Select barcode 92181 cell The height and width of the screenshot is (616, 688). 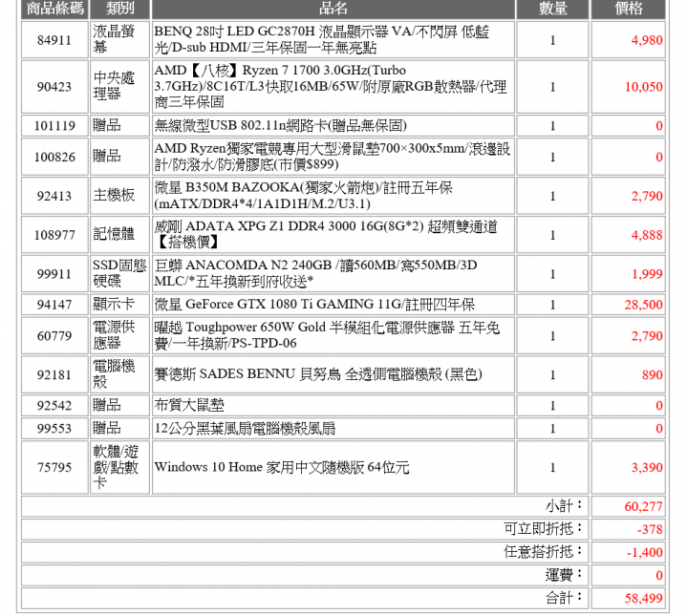pos(54,375)
